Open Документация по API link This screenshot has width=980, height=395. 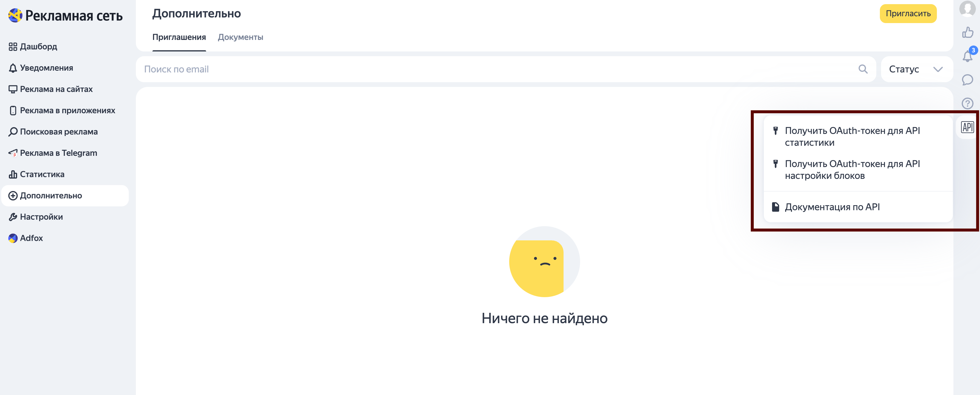832,207
